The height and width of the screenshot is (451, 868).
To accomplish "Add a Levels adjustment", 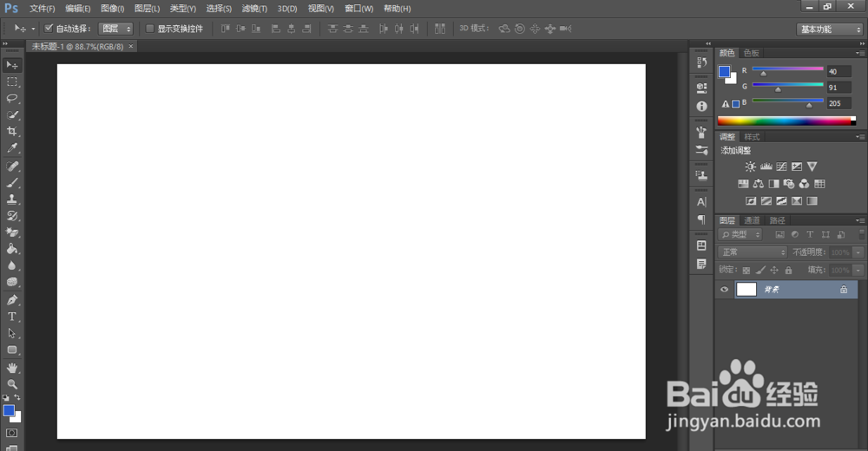I will tap(766, 167).
